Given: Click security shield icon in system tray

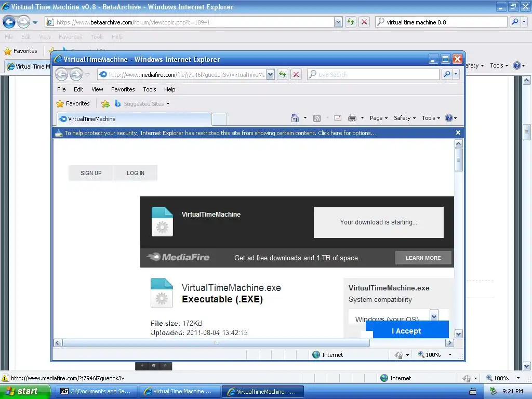Looking at the screenshot, I should coord(493,391).
